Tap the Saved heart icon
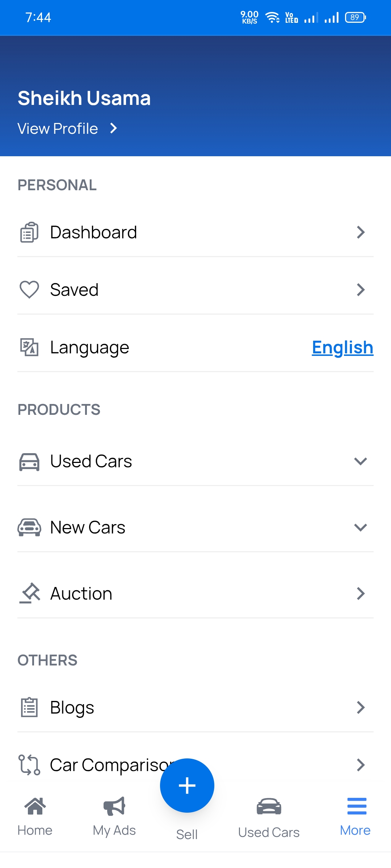Image resolution: width=391 pixels, height=868 pixels. (x=29, y=290)
